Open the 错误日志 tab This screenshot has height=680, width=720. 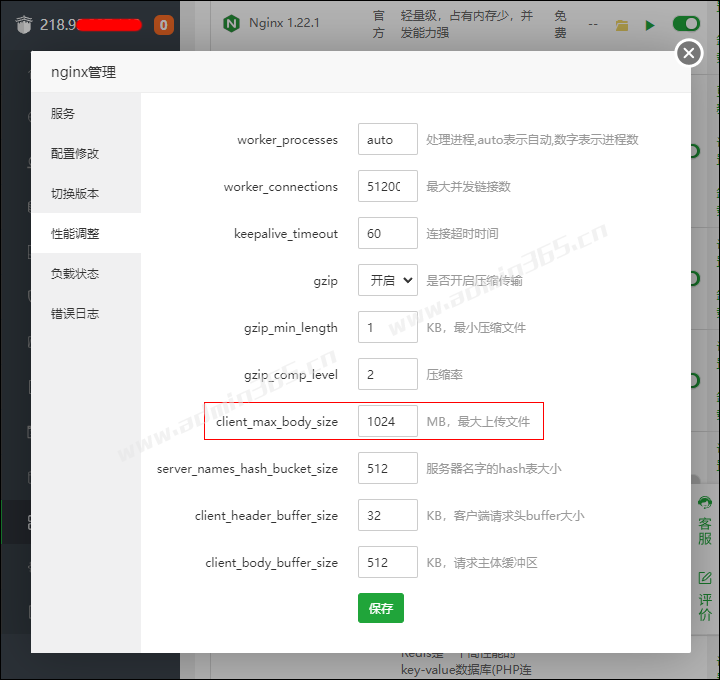[x=86, y=313]
